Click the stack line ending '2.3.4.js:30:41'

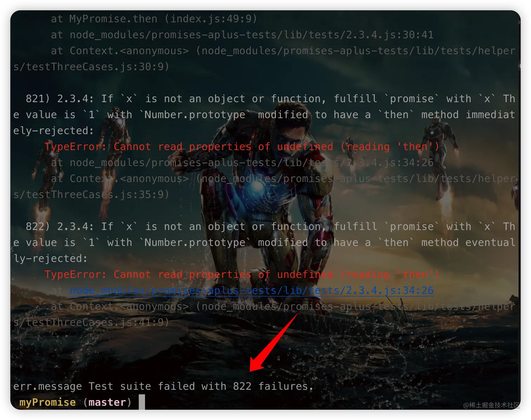pos(242,35)
